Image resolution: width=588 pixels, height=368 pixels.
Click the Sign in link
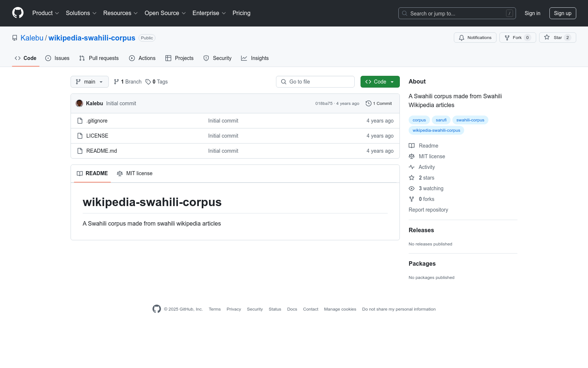tap(533, 13)
